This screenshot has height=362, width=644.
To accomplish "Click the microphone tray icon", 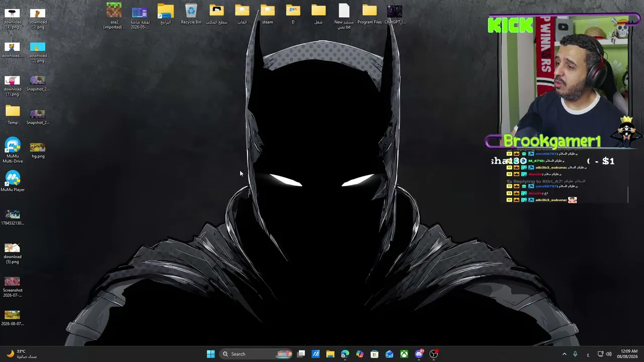I will [x=575, y=354].
